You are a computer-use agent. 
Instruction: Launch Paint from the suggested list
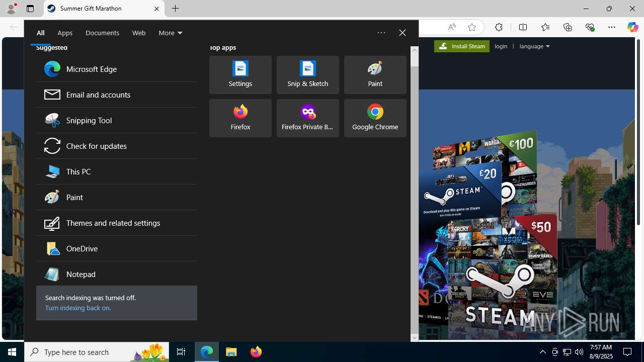(116, 197)
